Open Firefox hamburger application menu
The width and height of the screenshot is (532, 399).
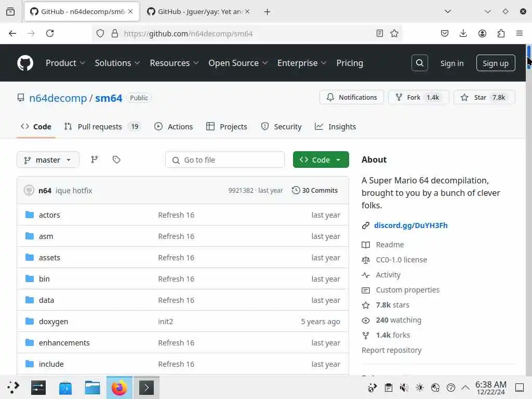(520, 33)
